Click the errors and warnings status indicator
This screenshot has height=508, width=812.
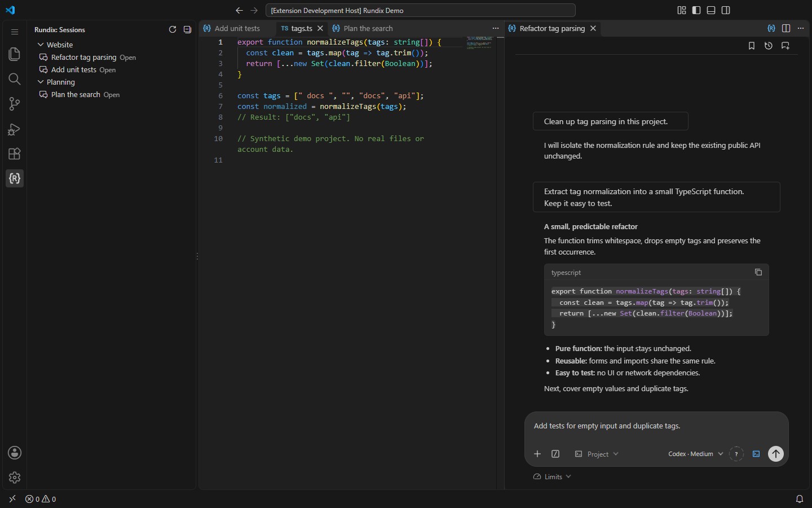click(x=41, y=499)
